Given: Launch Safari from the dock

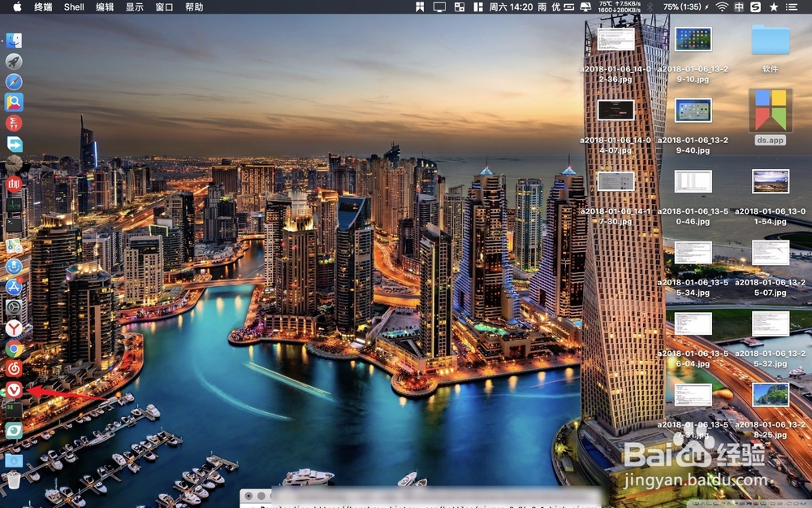Looking at the screenshot, I should pos(14,82).
